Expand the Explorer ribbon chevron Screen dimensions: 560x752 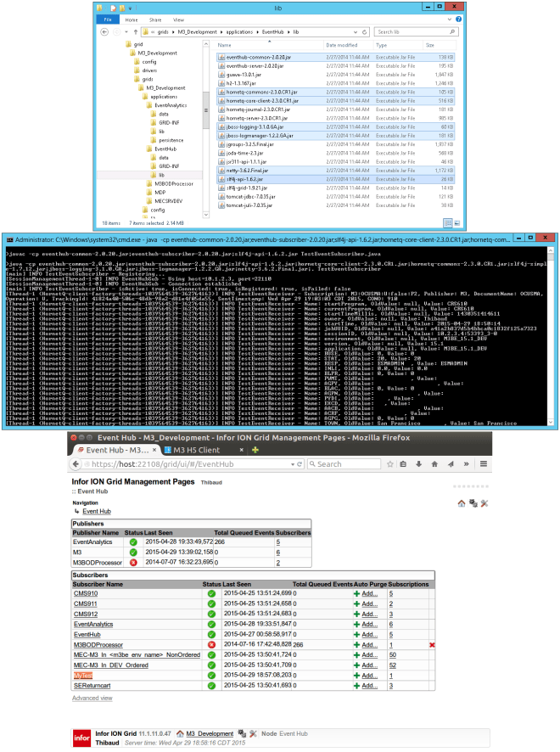449,20
